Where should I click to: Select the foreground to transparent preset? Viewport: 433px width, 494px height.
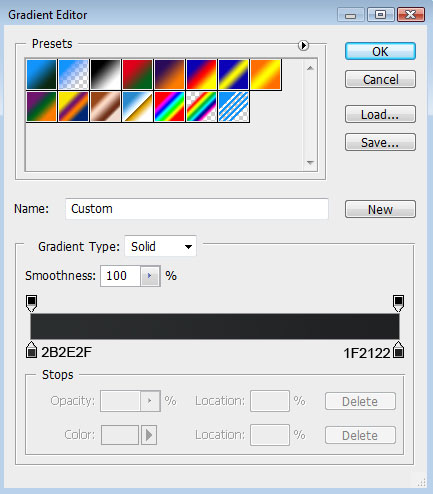click(x=73, y=74)
